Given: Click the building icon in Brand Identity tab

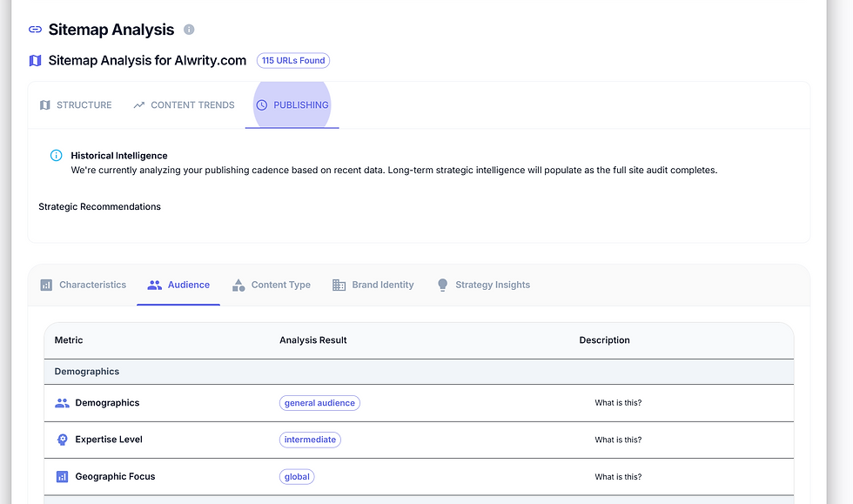Looking at the screenshot, I should 339,285.
